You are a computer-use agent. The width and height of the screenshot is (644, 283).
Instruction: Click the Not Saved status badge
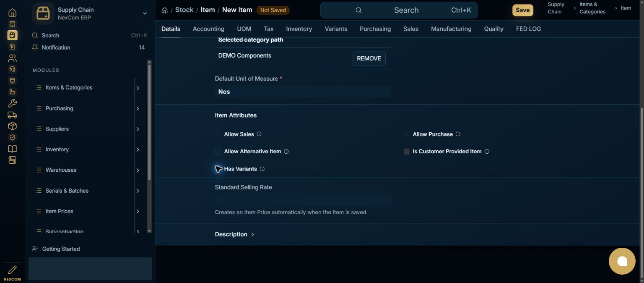tap(273, 10)
